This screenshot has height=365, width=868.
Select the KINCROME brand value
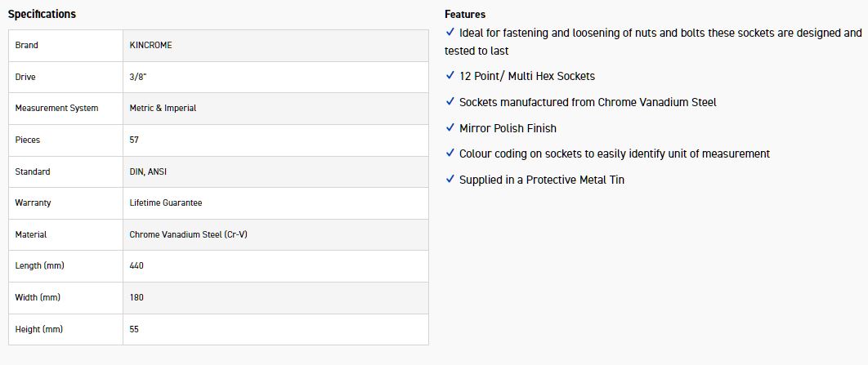coord(150,45)
